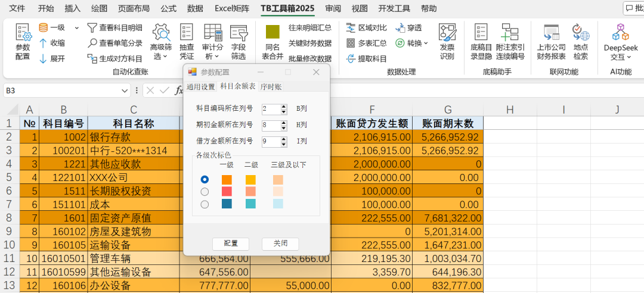Open 区域对比 tool

coord(367,28)
